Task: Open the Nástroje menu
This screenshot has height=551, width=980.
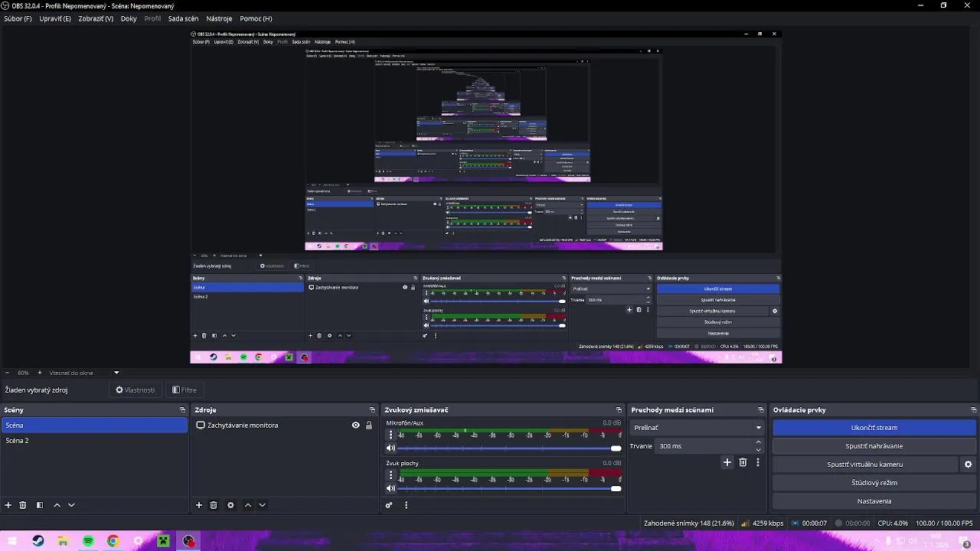Action: click(x=219, y=18)
